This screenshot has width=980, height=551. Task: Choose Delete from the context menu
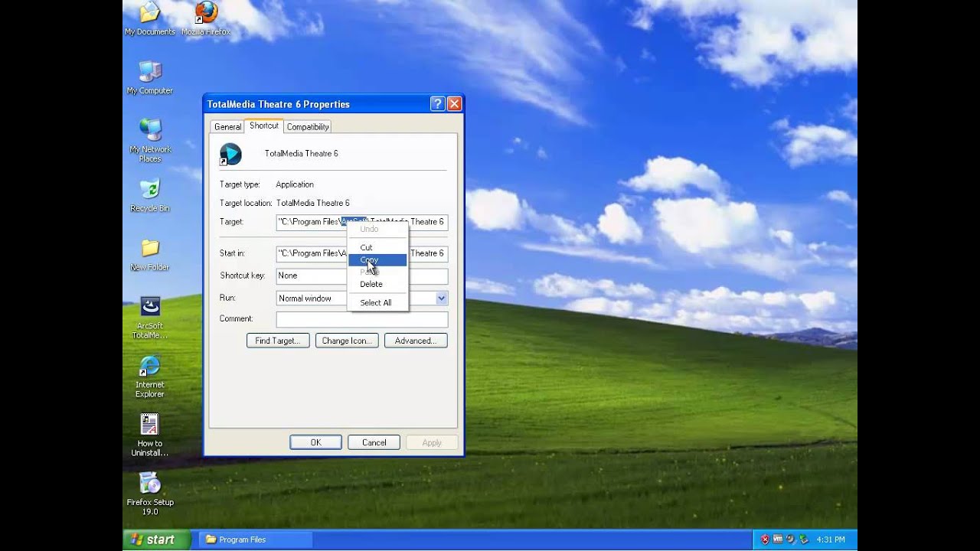click(377, 284)
